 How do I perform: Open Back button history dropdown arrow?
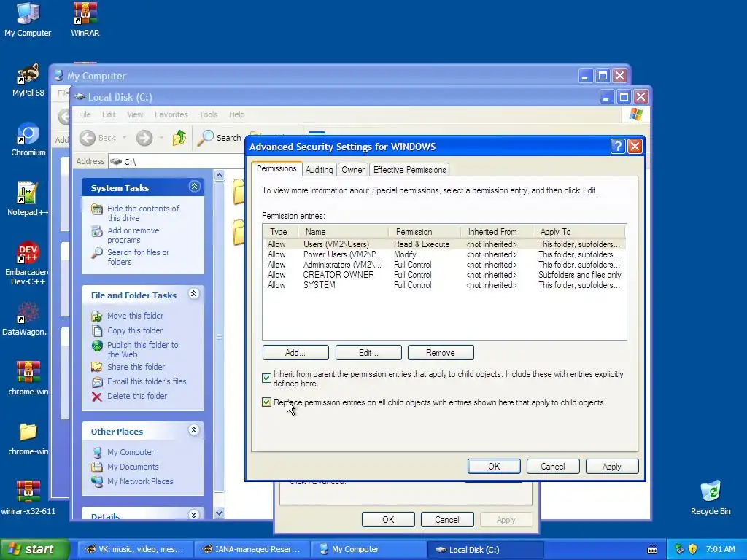coord(124,138)
